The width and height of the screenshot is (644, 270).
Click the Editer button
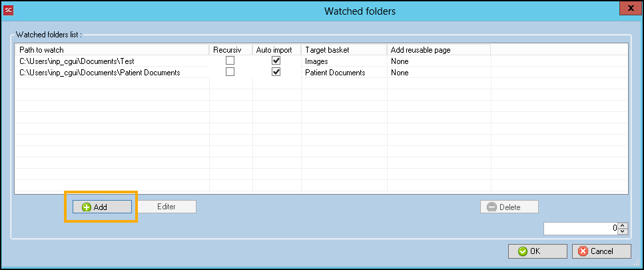coord(166,207)
